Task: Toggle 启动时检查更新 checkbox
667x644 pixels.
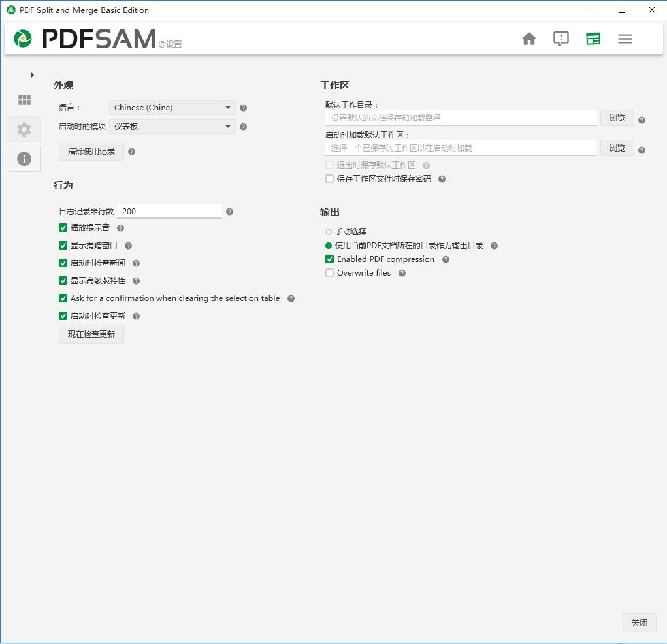Action: [63, 316]
